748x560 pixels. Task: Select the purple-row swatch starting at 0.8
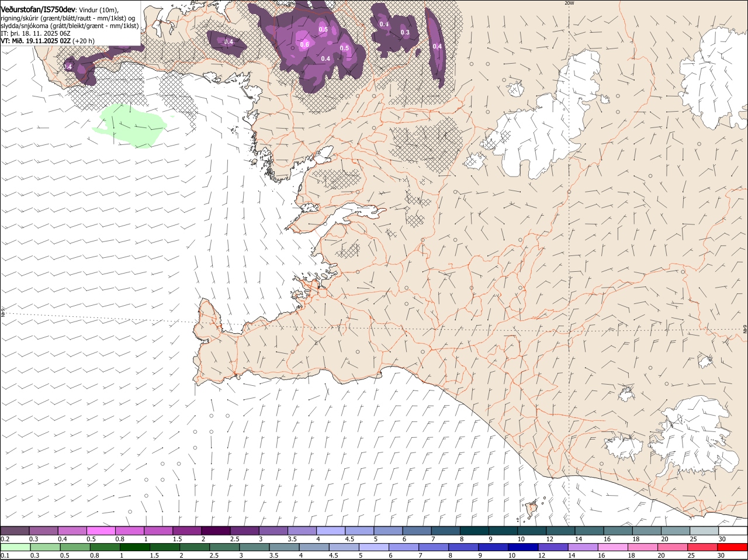pyautogui.click(x=129, y=531)
